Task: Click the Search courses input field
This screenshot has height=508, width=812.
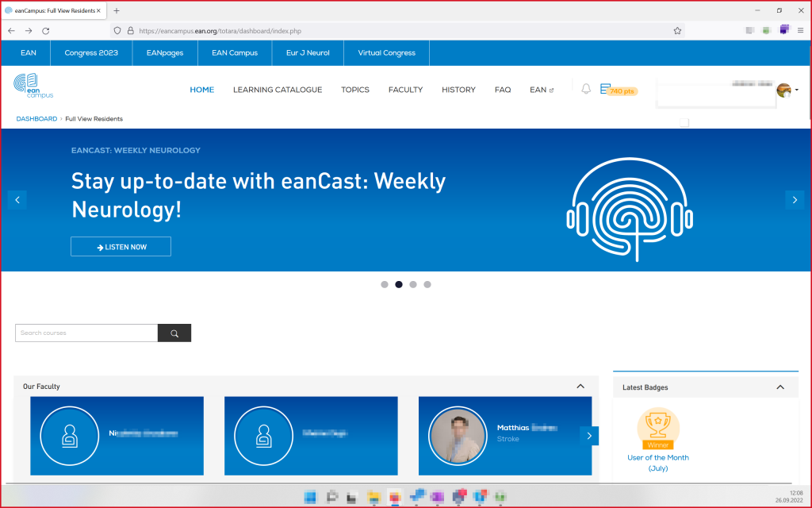Action: pyautogui.click(x=86, y=333)
